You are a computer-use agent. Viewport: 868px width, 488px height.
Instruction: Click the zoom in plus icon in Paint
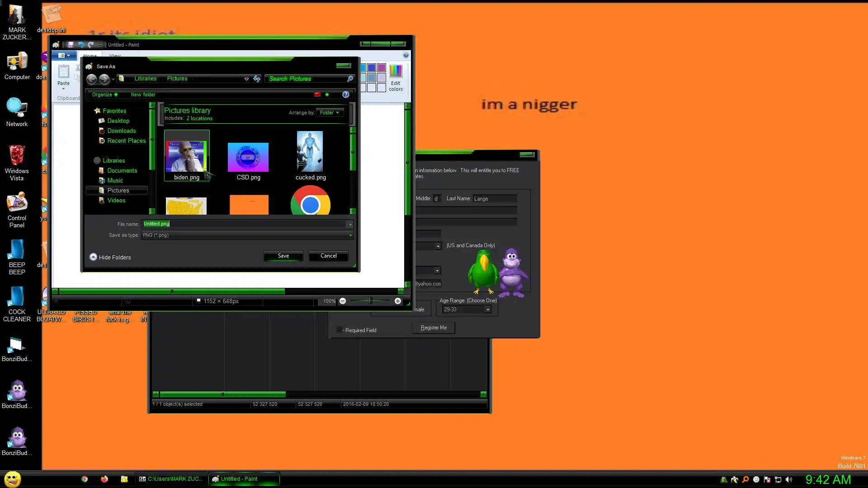398,301
